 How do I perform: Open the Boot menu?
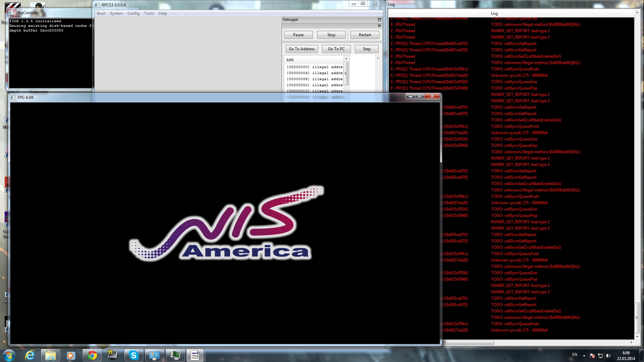(x=101, y=13)
